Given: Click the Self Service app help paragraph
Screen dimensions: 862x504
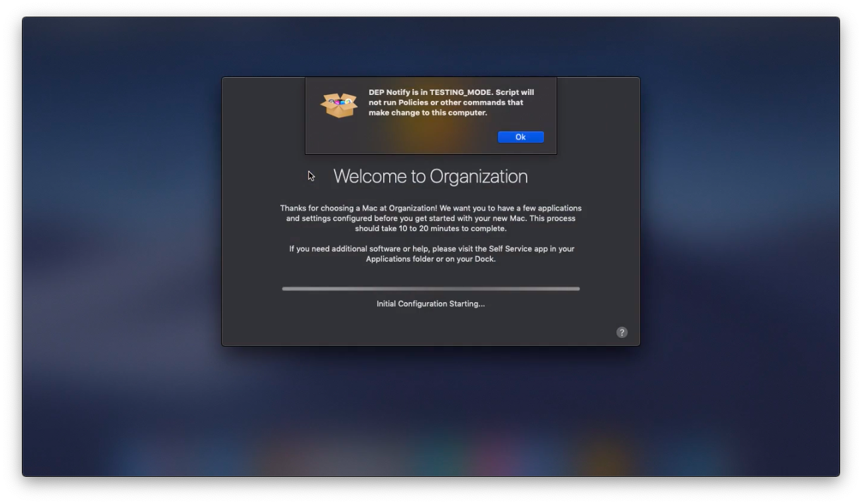Looking at the screenshot, I should (432, 254).
